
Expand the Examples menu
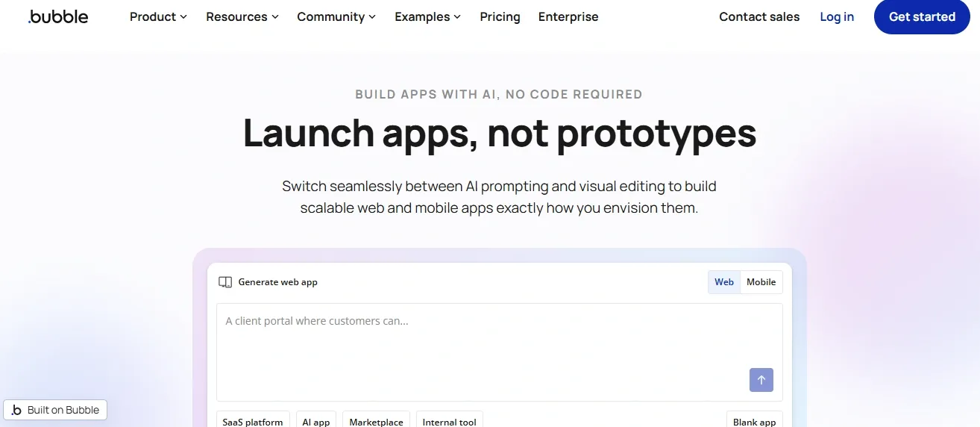(x=428, y=16)
